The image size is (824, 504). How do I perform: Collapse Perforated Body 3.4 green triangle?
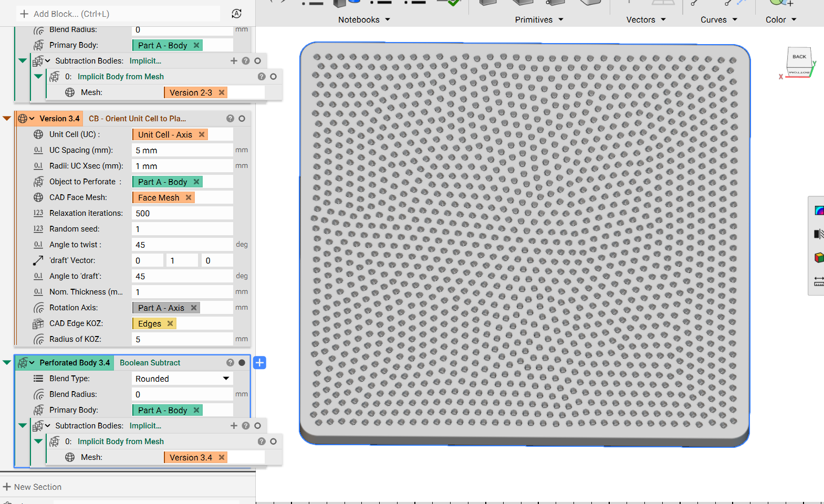coord(7,363)
